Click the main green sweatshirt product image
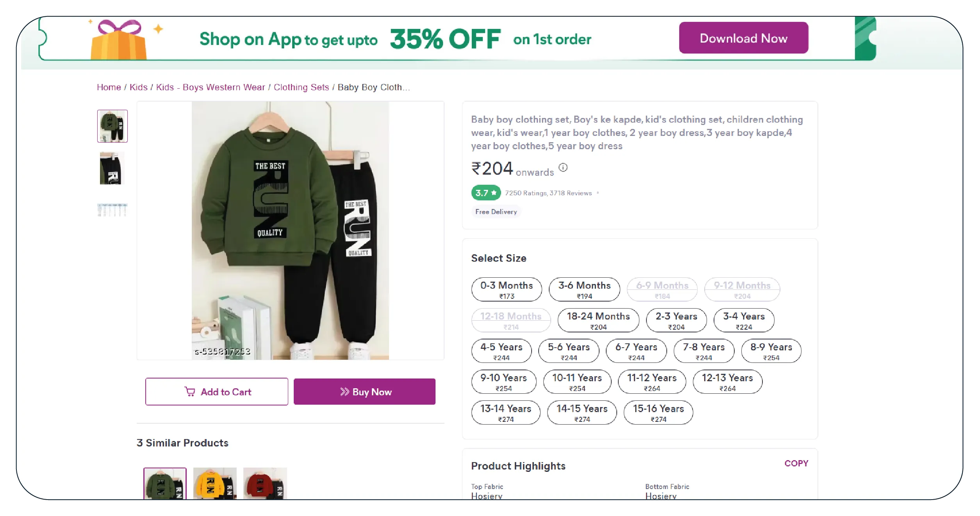Image resolution: width=980 pixels, height=516 pixels. coord(290,230)
